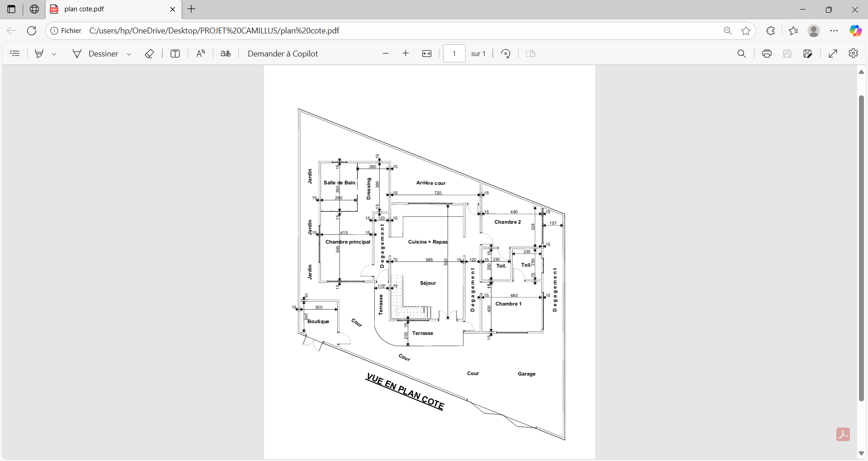Image resolution: width=868 pixels, height=461 pixels.
Task: Zoom in with the plus button
Action: 406,54
